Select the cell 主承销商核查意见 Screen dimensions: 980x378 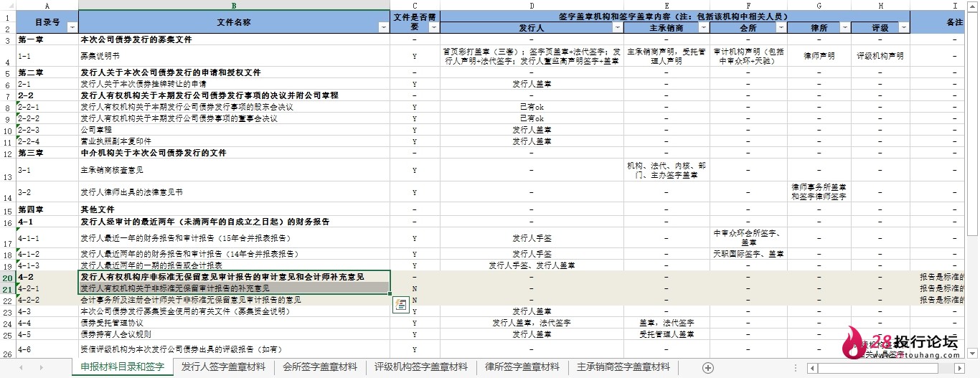[x=234, y=170]
